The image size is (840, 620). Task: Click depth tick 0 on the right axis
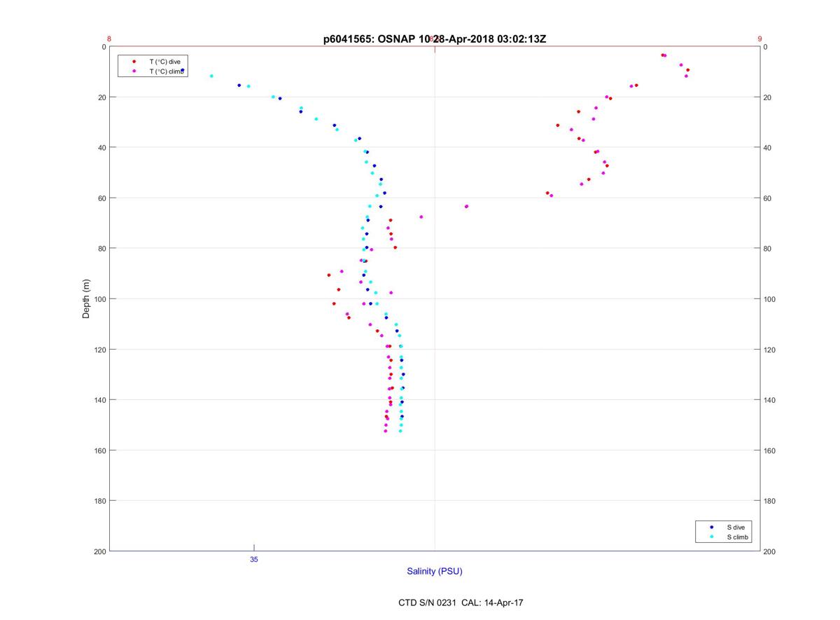pyautogui.click(x=765, y=47)
